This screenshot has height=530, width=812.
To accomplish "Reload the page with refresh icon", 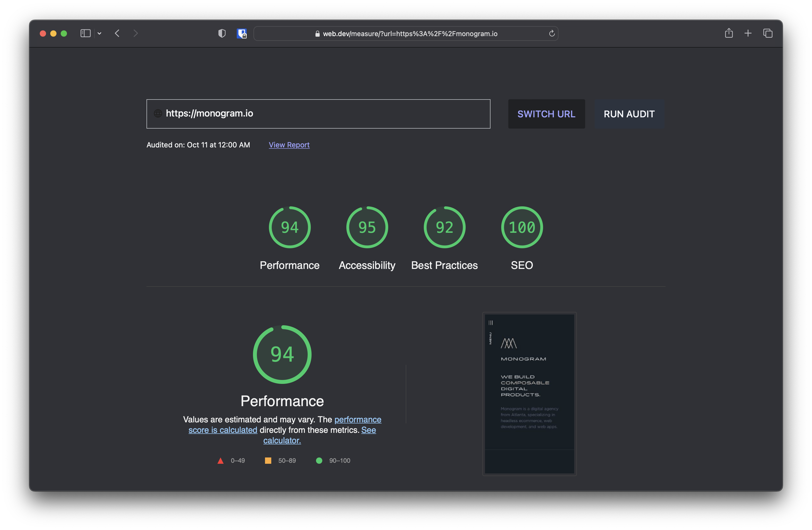I will [x=552, y=34].
